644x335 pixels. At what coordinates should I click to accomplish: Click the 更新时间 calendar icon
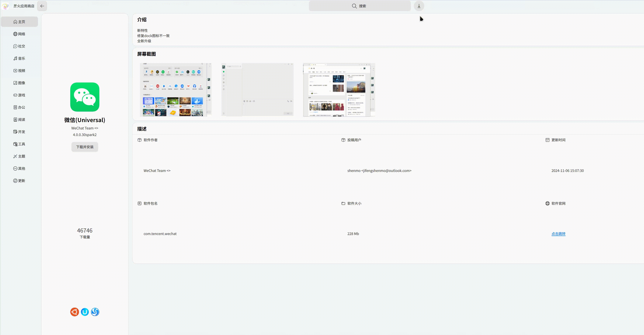coord(547,140)
